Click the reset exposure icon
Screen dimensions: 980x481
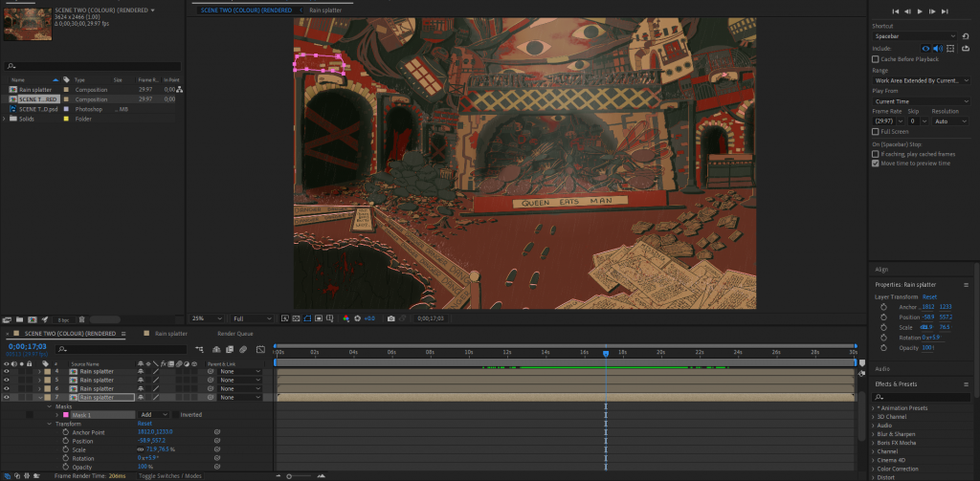click(x=357, y=318)
